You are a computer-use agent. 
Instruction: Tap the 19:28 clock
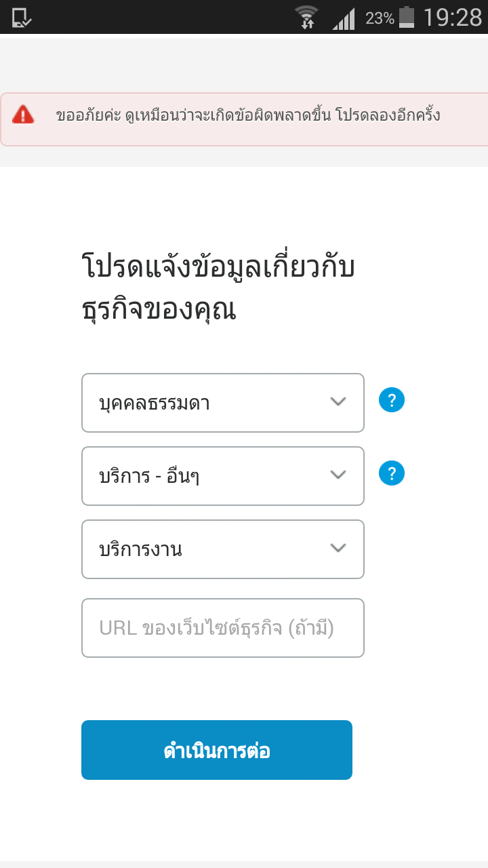click(x=452, y=18)
